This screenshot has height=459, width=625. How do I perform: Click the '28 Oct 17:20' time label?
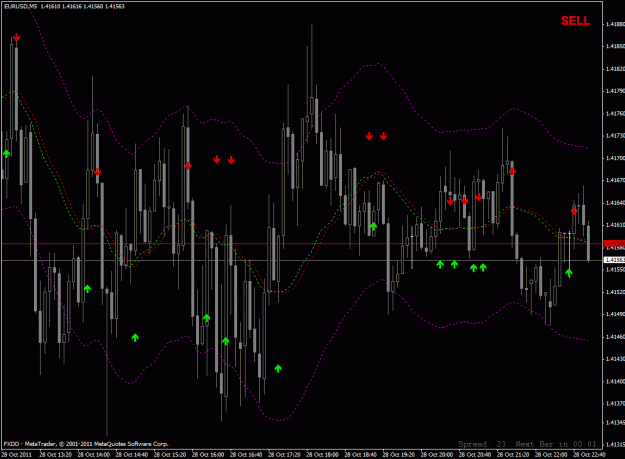pos(284,455)
